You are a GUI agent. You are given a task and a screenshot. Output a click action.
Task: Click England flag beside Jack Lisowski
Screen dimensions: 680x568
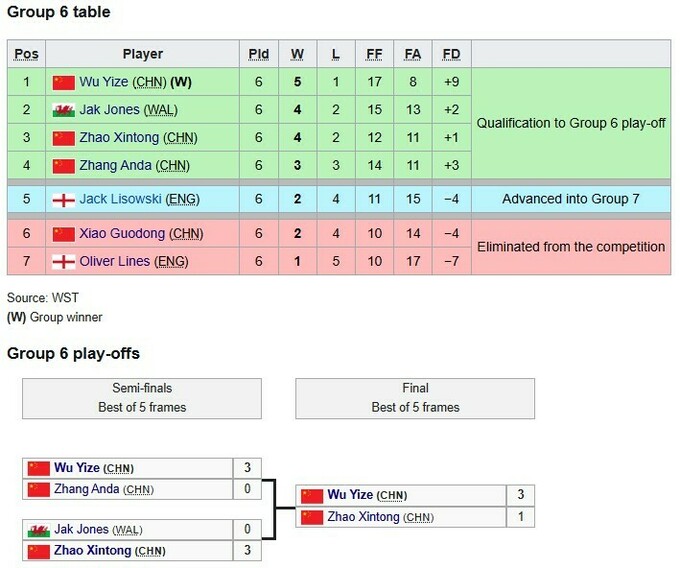(64, 199)
